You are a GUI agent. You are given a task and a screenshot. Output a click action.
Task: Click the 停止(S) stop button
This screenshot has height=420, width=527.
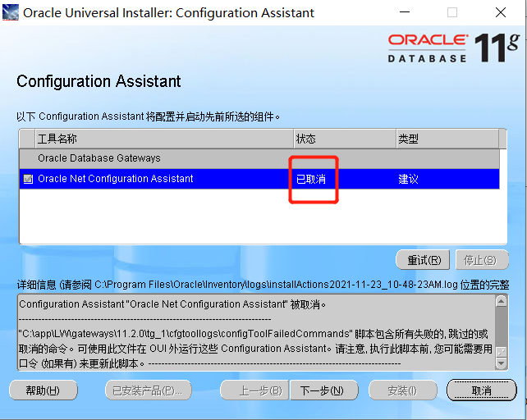coord(482,260)
